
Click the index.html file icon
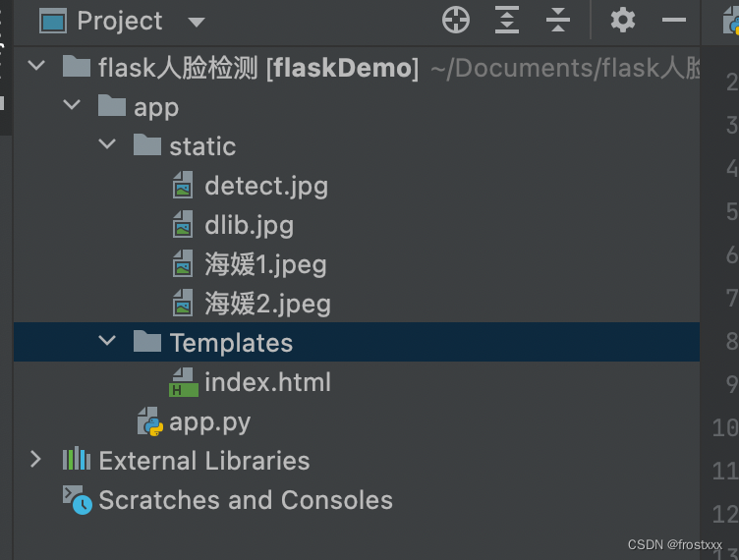tap(183, 382)
